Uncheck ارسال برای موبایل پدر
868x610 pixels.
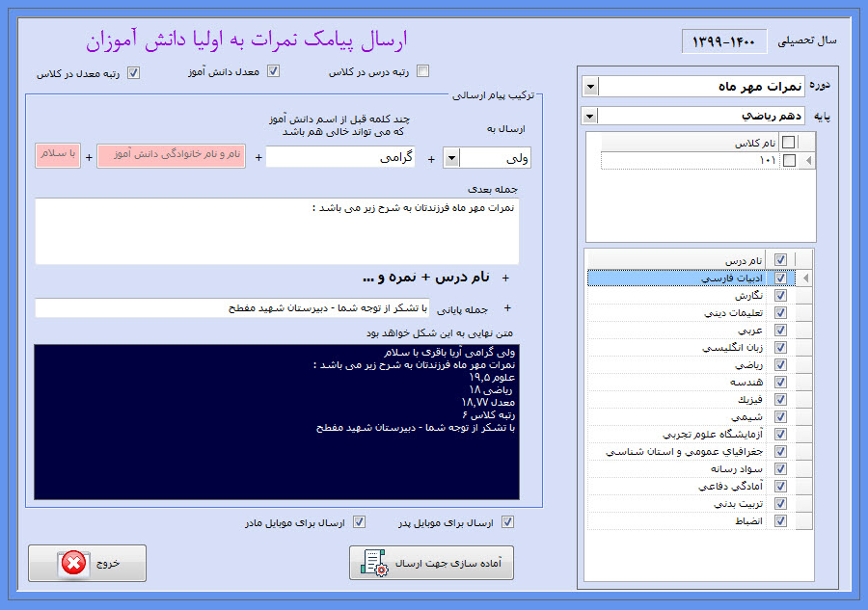[x=508, y=523]
